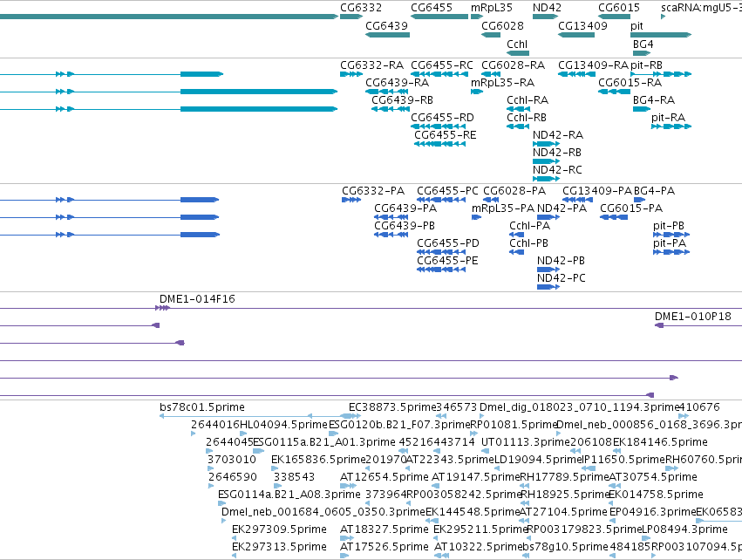Click EST EK184146.5prime
Viewport: 742px width, 560px height.
click(x=660, y=442)
